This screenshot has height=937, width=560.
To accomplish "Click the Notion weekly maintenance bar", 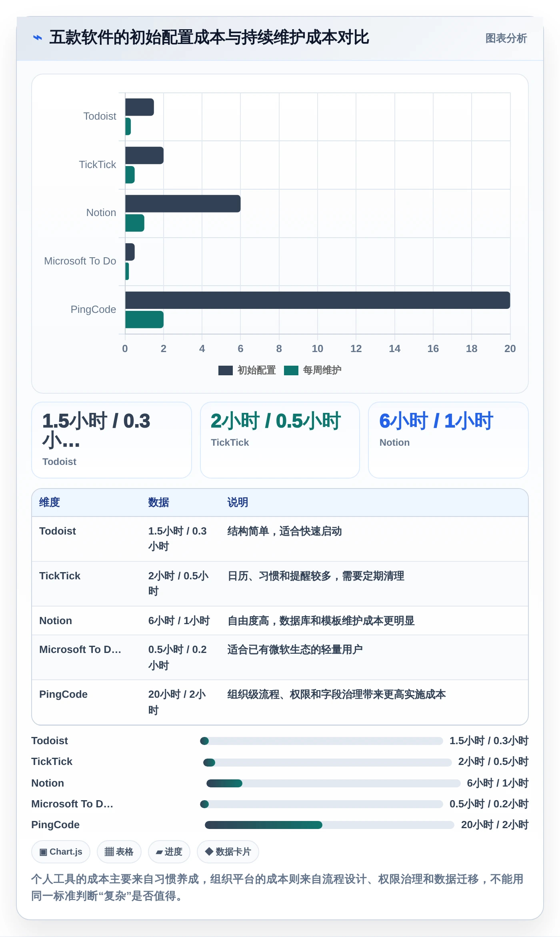I will 135,223.
